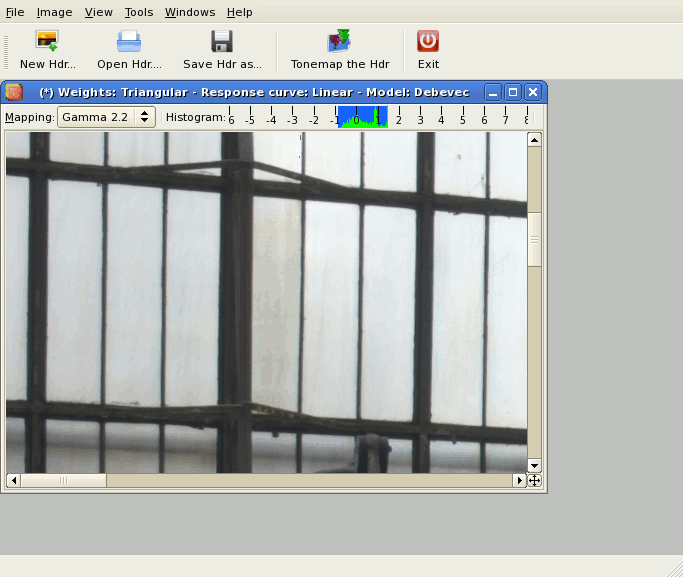Click the horizontal scrollbar right arrow
The width and height of the screenshot is (683, 577).
[519, 481]
